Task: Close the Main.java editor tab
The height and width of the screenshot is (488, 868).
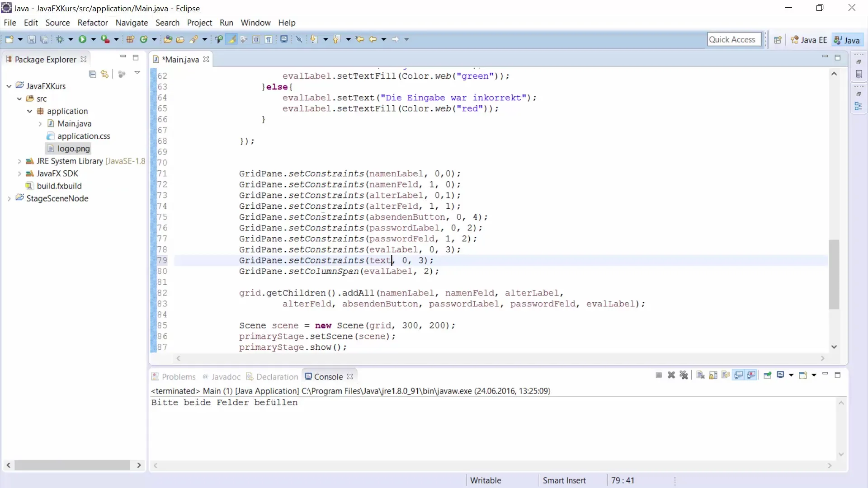Action: click(206, 60)
